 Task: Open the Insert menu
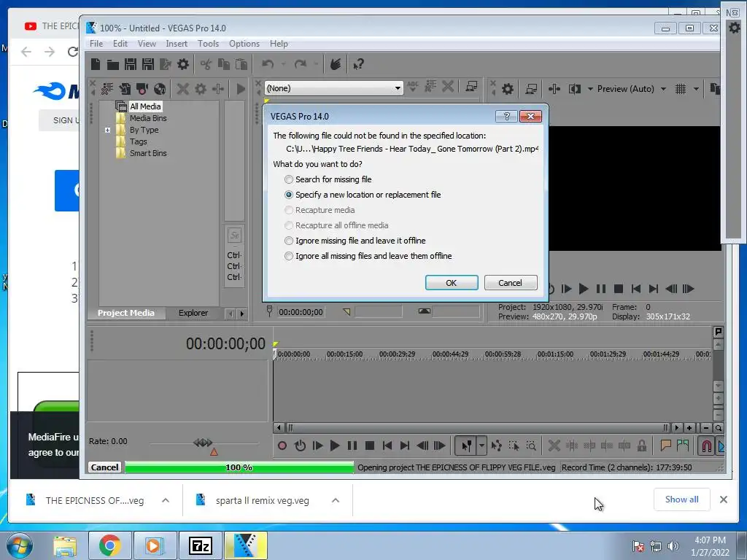[177, 43]
